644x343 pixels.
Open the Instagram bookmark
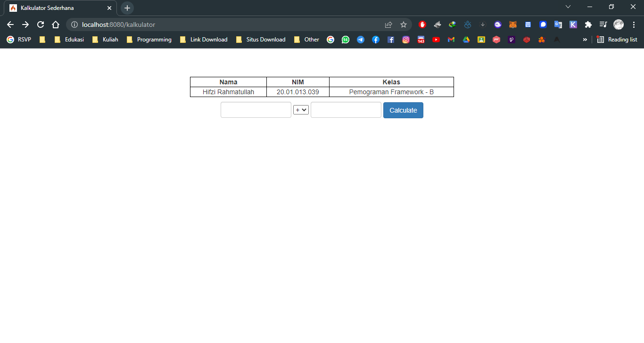405,40
